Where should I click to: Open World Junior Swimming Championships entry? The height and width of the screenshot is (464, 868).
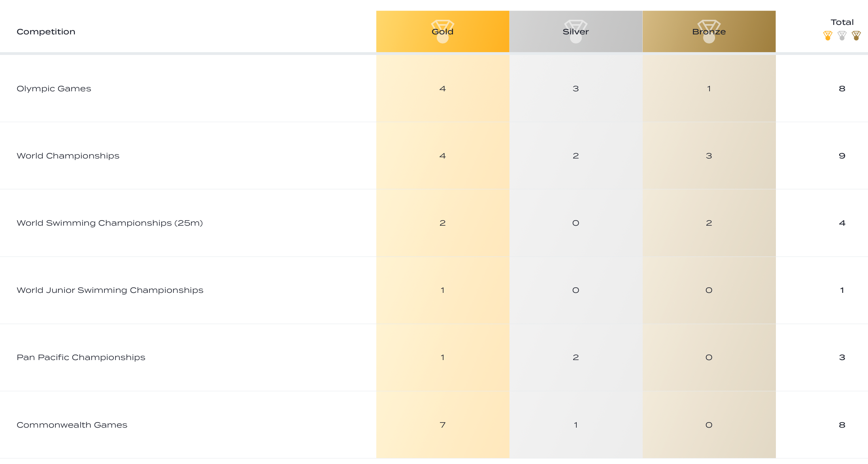pyautogui.click(x=110, y=290)
